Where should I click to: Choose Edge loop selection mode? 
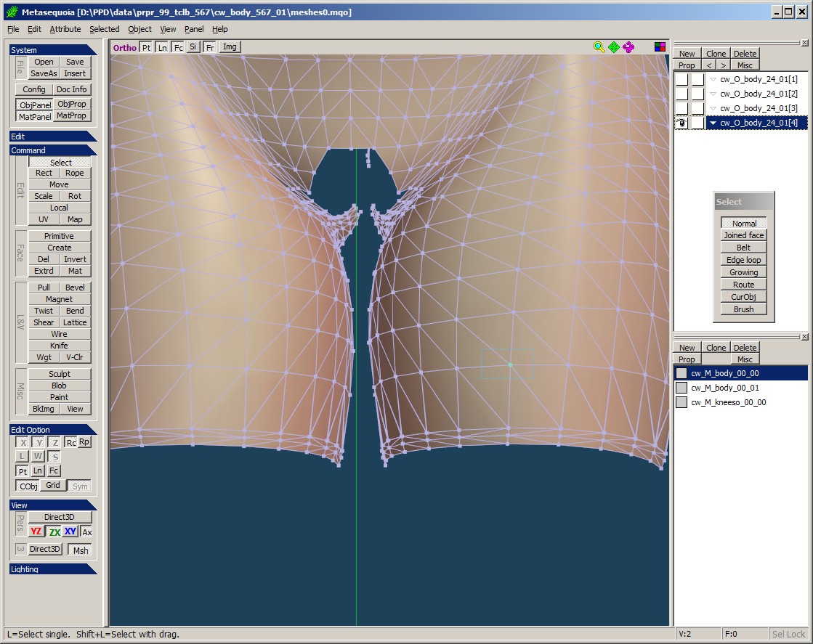tap(743, 260)
